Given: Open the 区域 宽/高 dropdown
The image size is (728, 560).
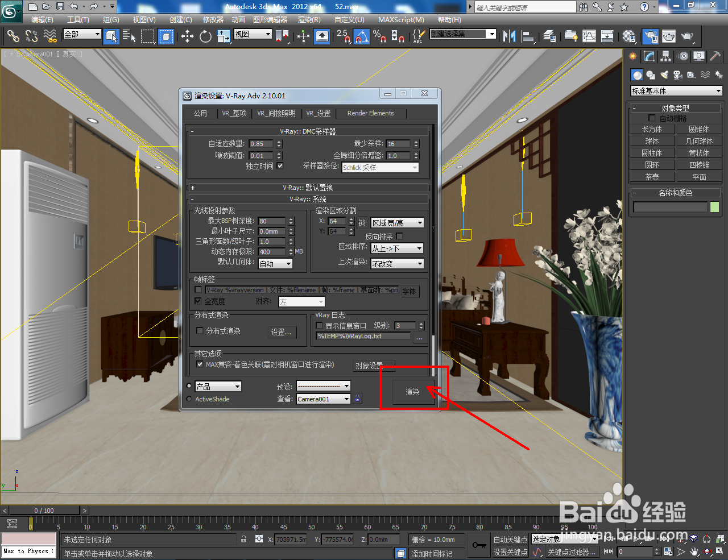Looking at the screenshot, I should (x=398, y=223).
